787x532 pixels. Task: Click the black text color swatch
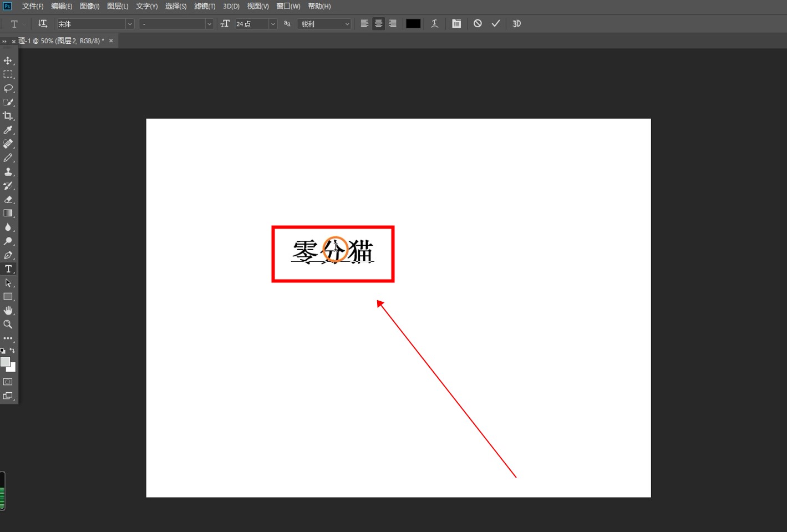[x=413, y=24]
